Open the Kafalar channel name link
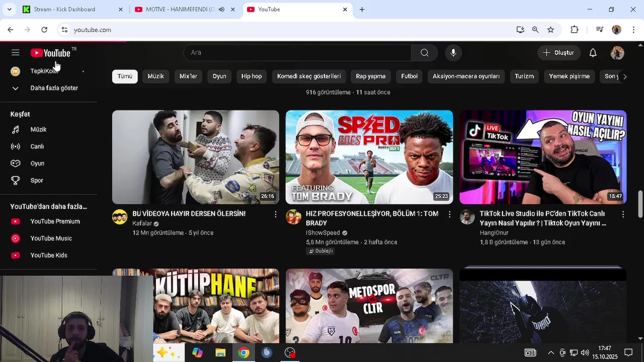Viewport: 644px width, 362px height. point(142,223)
